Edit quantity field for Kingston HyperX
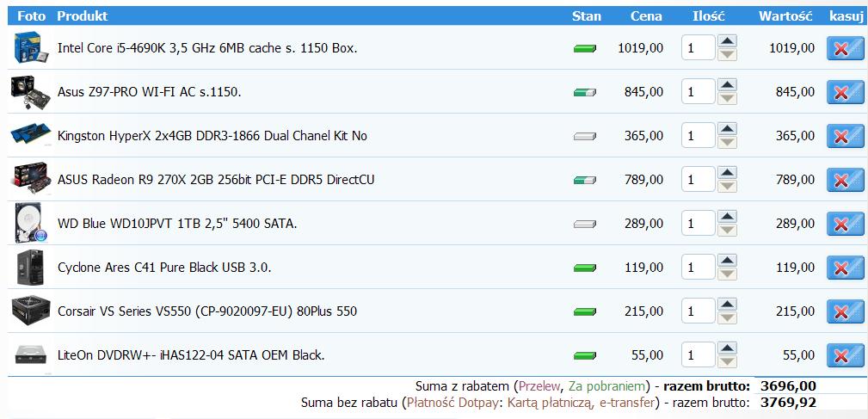Screen dimensions: 868x419 pyautogui.click(x=698, y=136)
